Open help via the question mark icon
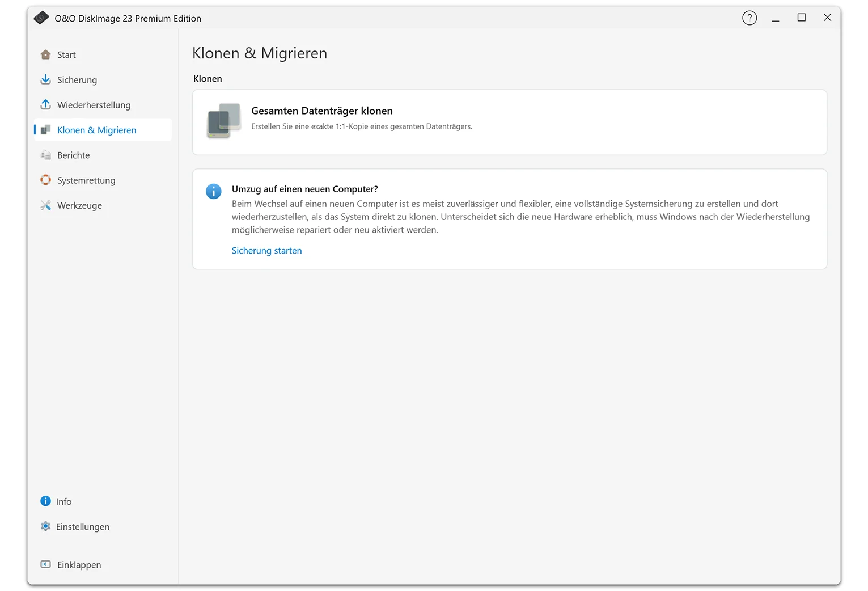This screenshot has height=591, width=868. [x=750, y=18]
